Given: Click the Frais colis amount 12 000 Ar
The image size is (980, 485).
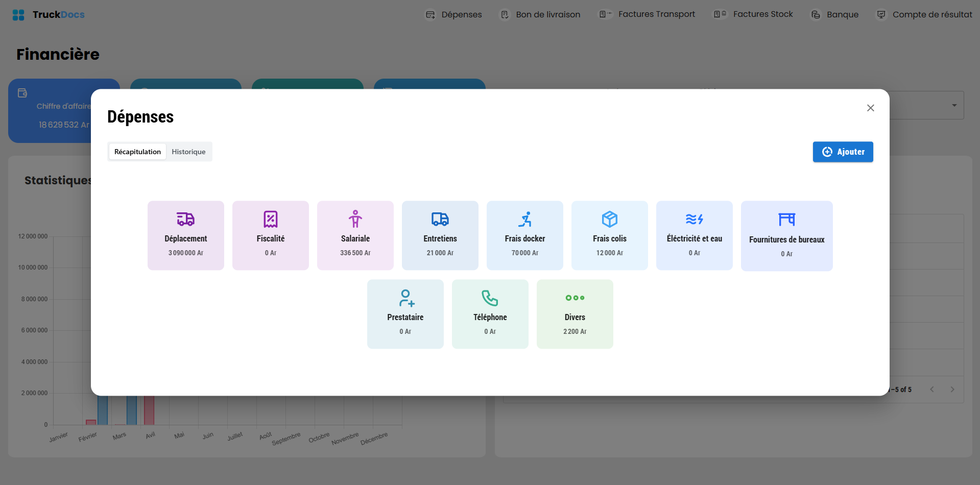Looking at the screenshot, I should [x=610, y=253].
